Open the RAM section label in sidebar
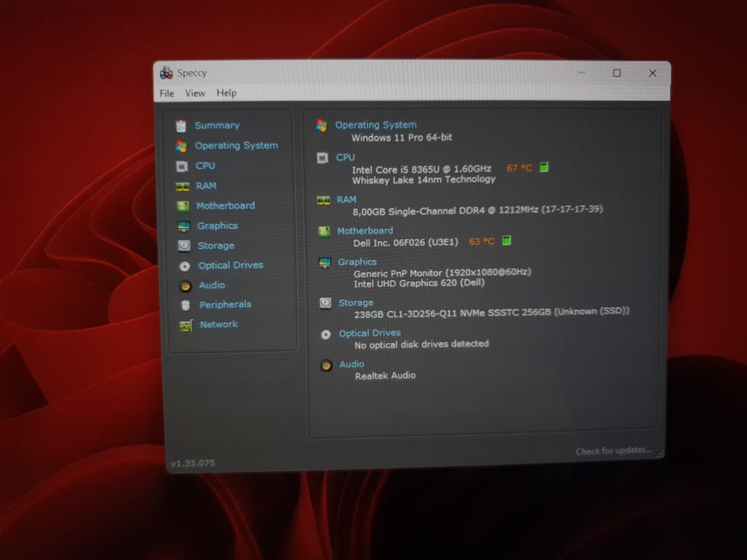747x560 pixels. tap(206, 186)
